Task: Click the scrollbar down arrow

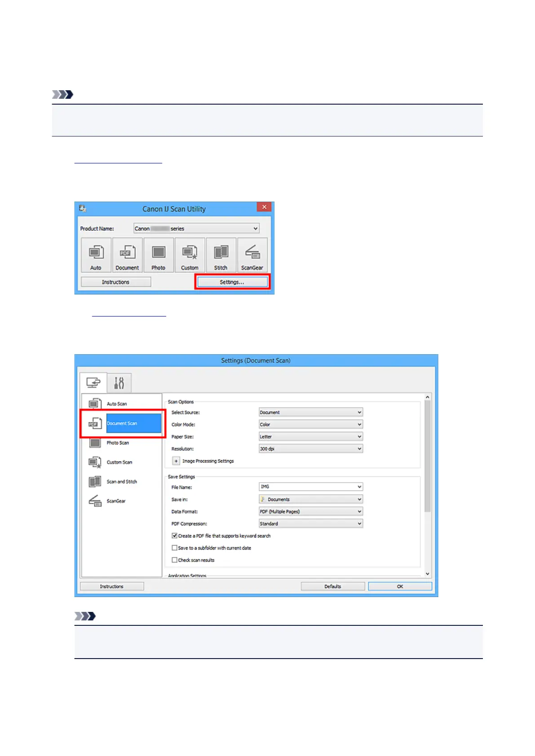Action: (428, 574)
